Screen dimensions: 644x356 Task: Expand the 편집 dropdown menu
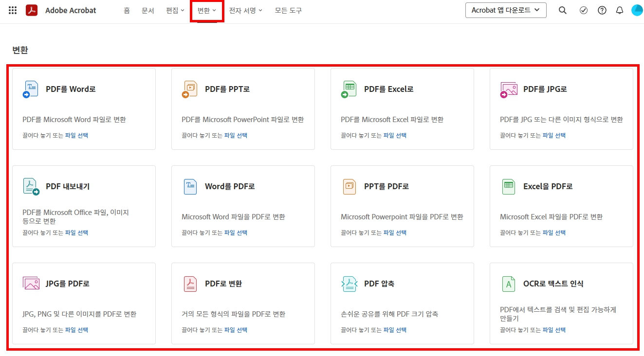[x=175, y=10]
